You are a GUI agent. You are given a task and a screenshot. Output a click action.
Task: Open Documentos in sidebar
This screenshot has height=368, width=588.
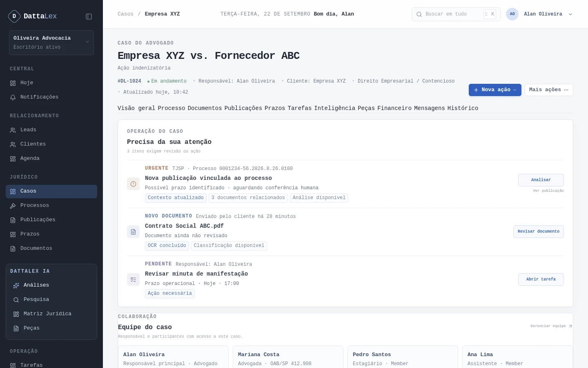(51, 249)
